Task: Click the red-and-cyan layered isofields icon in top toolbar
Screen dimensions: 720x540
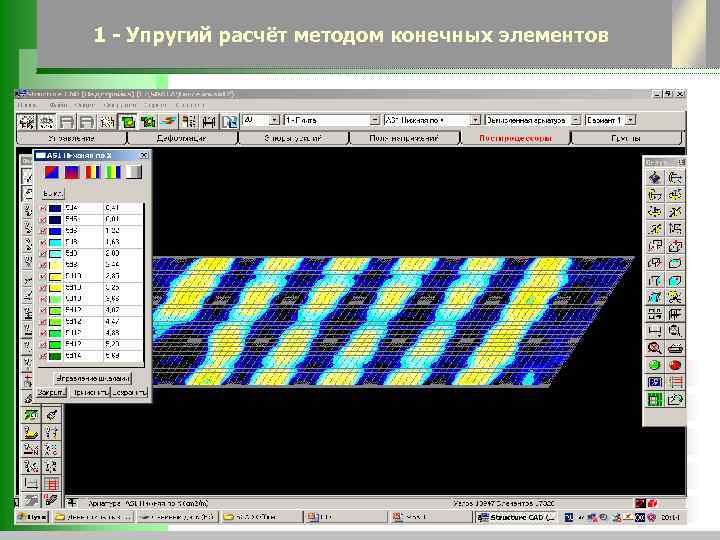Action: point(168,122)
